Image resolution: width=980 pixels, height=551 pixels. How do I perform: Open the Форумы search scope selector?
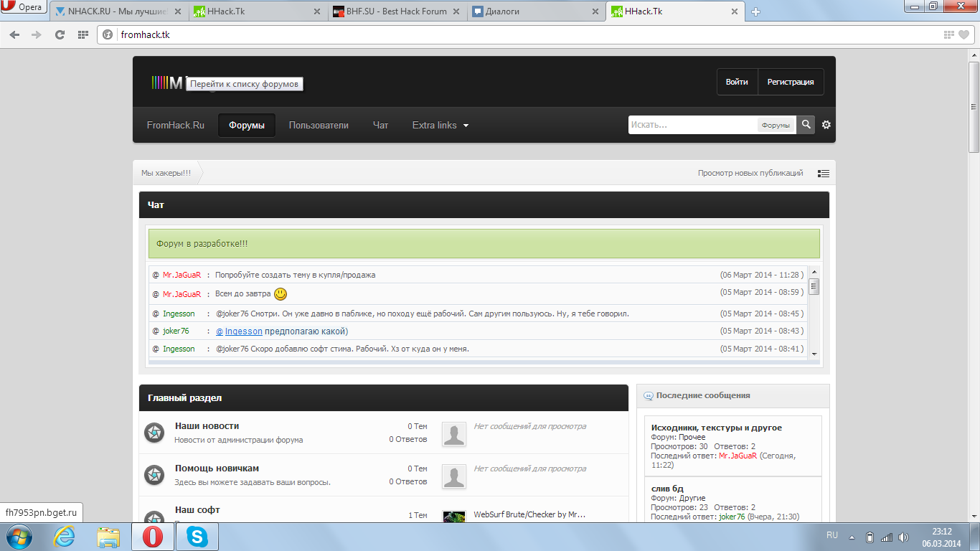click(776, 125)
